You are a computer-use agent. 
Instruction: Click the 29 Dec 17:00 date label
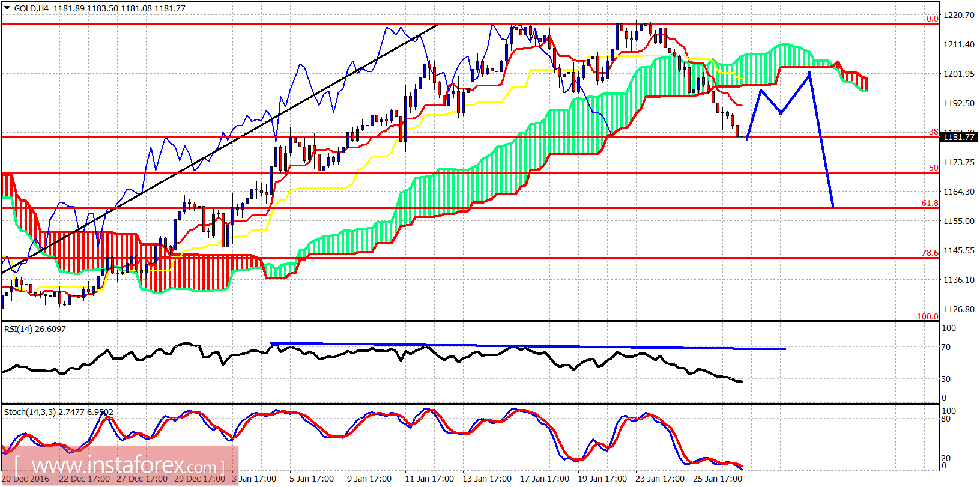click(x=199, y=479)
